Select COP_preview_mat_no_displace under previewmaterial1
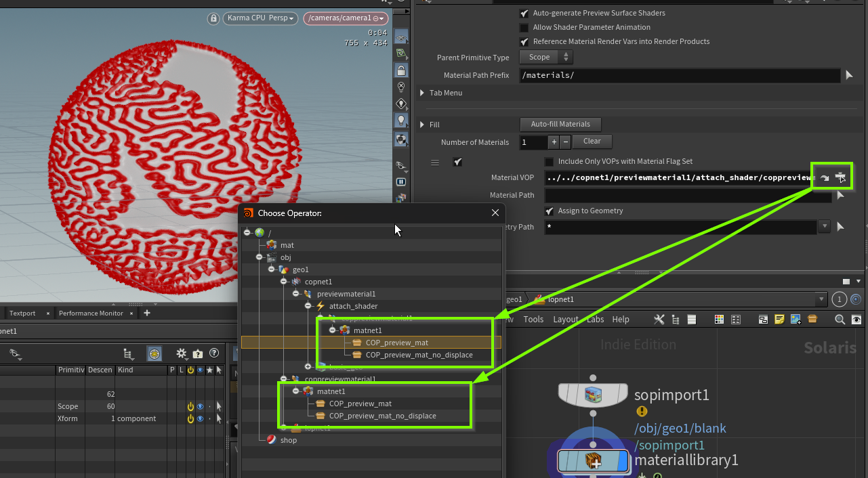Image resolution: width=868 pixels, height=478 pixels. tap(419, 355)
